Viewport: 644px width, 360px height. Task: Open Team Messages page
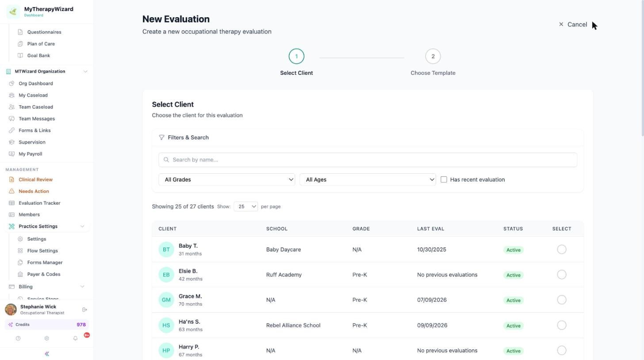pos(37,119)
